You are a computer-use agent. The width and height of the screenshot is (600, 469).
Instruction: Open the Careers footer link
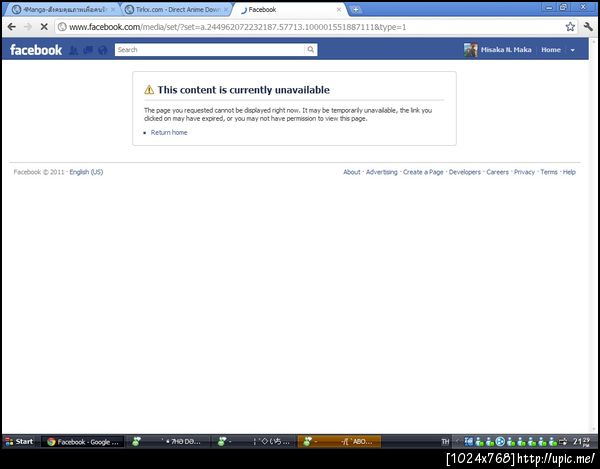coord(497,172)
